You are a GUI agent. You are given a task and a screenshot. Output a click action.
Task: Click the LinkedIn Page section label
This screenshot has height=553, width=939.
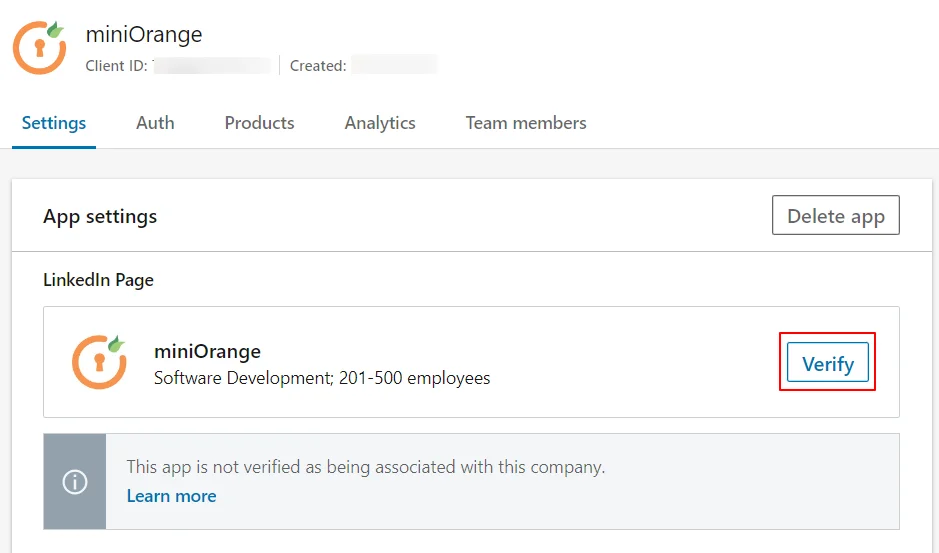coord(98,280)
